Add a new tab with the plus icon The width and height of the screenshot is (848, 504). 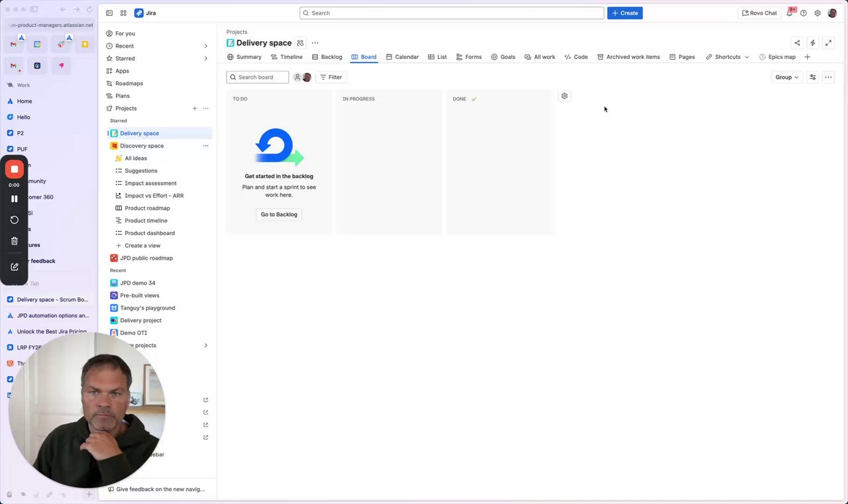coord(807,57)
